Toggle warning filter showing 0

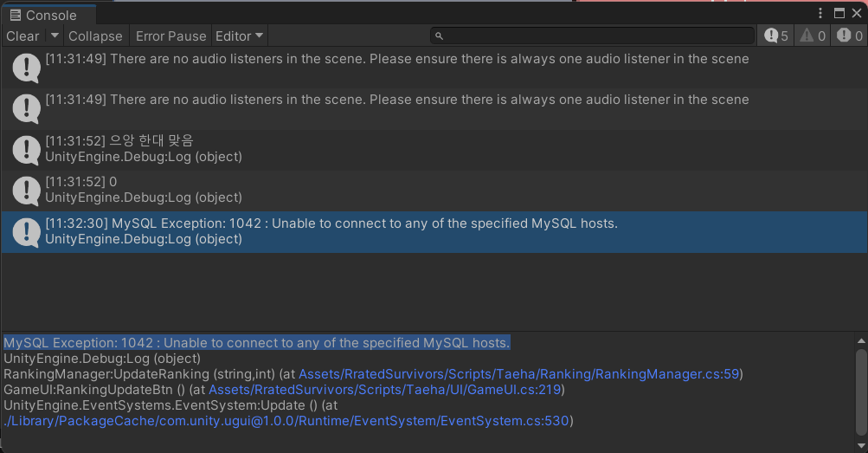813,36
